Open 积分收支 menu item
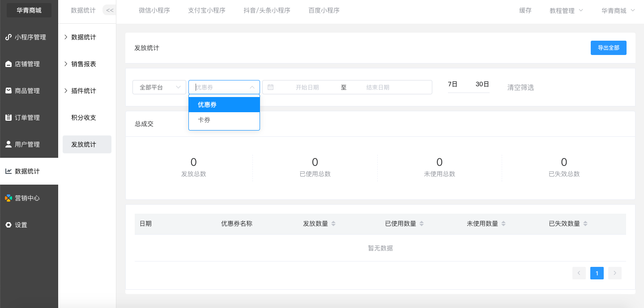644x308 pixels. coord(84,118)
